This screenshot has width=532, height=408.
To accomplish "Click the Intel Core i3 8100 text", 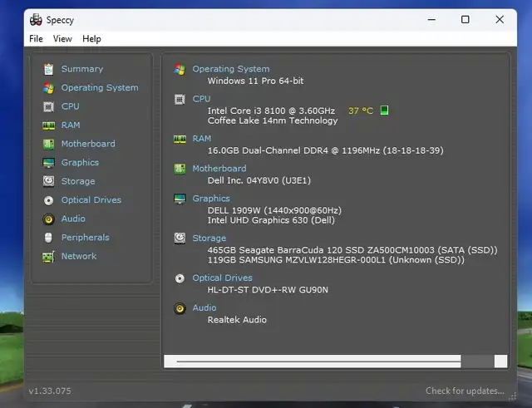I will point(271,111).
